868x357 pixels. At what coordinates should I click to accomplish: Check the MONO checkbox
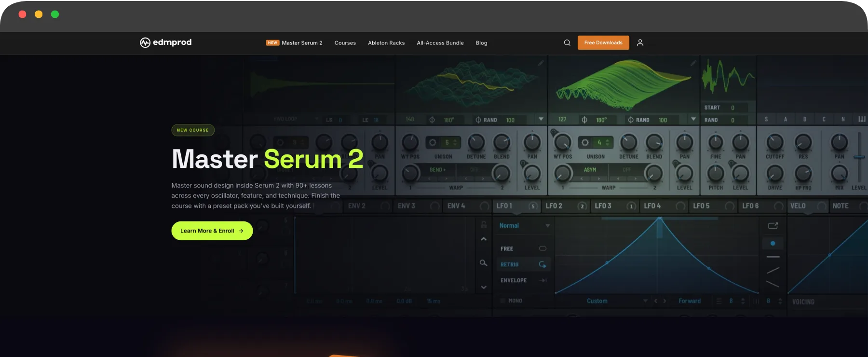[502, 301]
